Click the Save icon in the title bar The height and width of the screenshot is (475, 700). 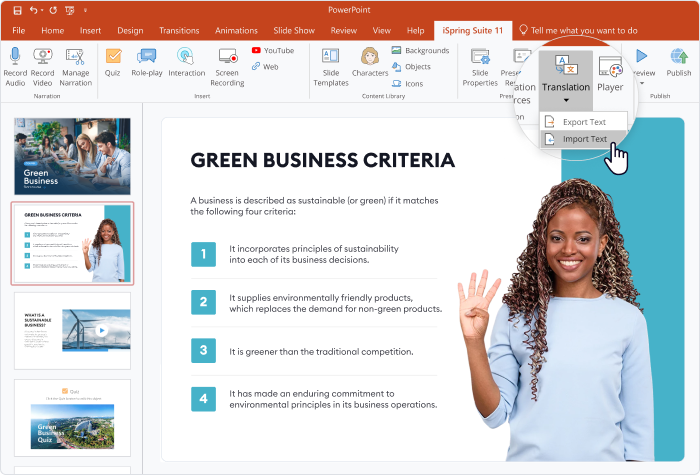(17, 10)
